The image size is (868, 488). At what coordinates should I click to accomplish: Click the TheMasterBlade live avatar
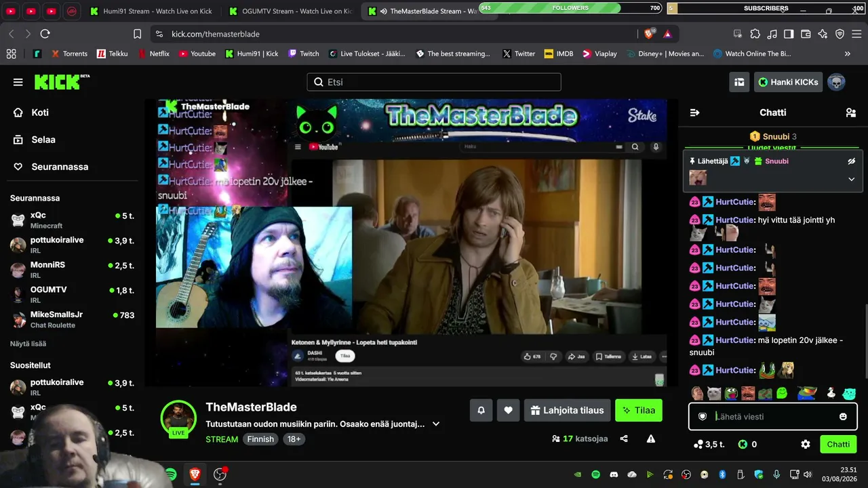[178, 418]
